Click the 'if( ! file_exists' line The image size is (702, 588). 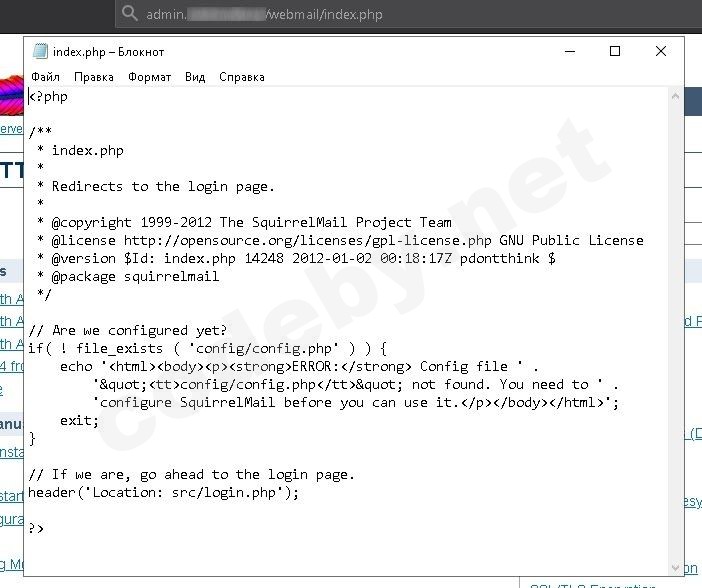click(207, 348)
